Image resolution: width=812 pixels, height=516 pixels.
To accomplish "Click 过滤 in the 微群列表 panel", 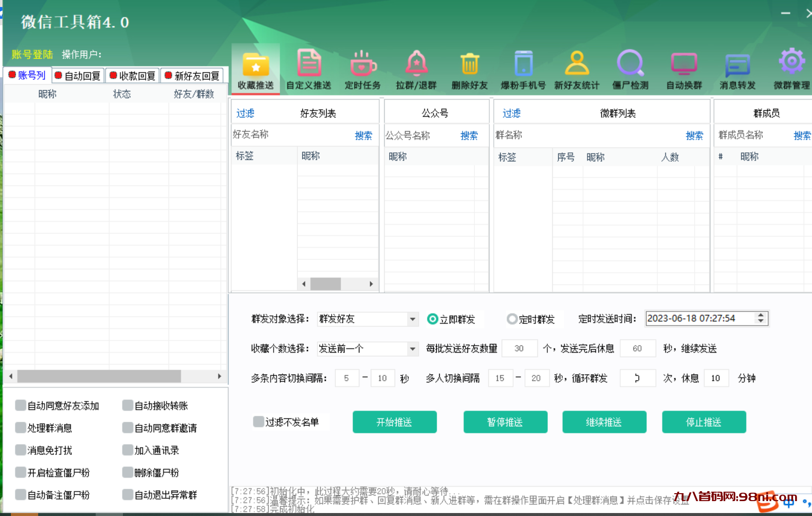I will tap(512, 113).
